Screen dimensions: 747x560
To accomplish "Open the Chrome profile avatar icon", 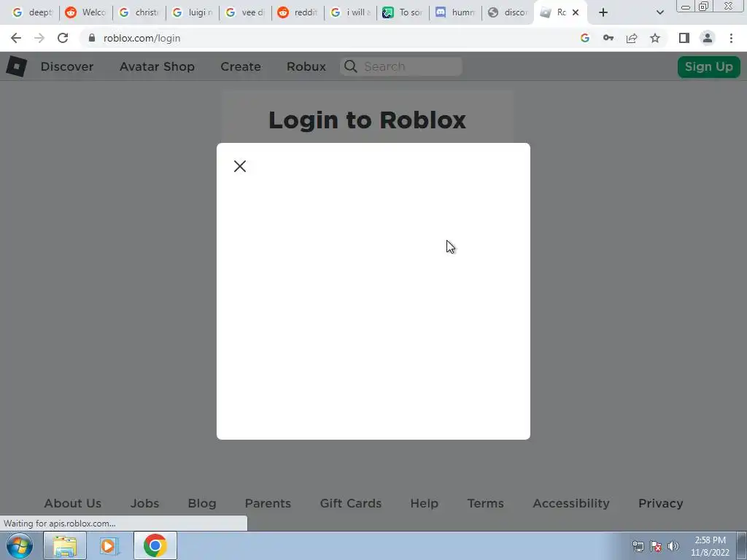I will (x=708, y=38).
